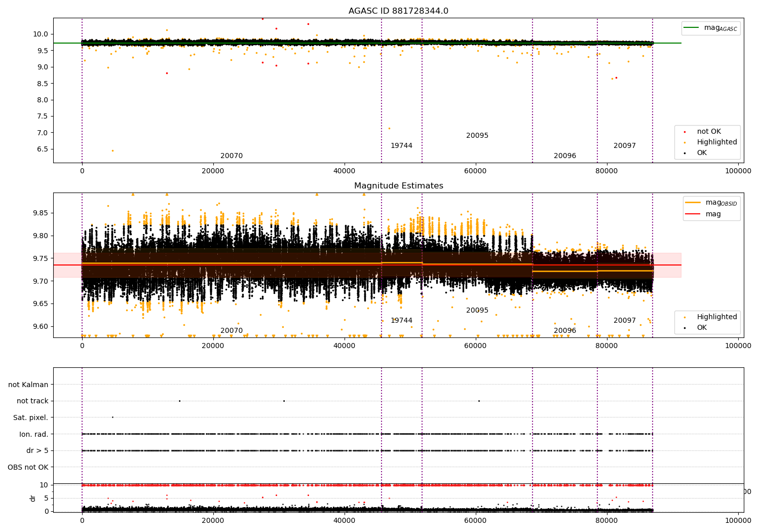Click obsid label '20097' in the top plot

(x=625, y=146)
